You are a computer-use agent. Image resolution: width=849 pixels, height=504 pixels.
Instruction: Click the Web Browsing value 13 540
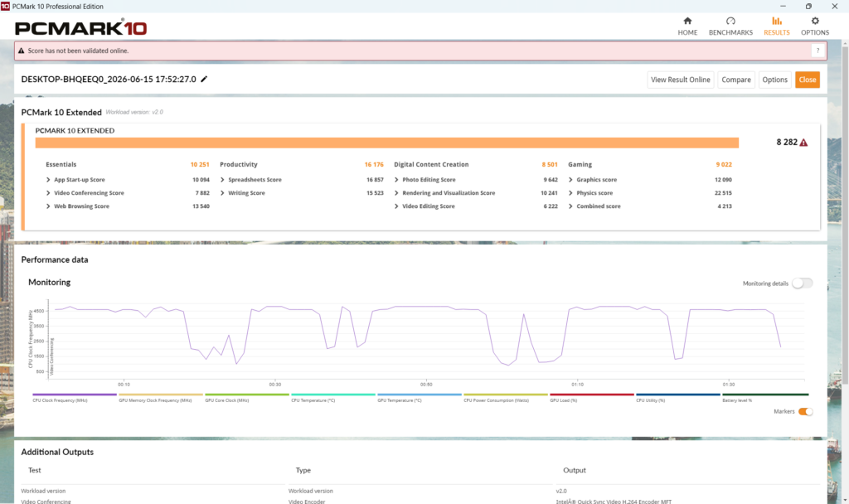(201, 206)
